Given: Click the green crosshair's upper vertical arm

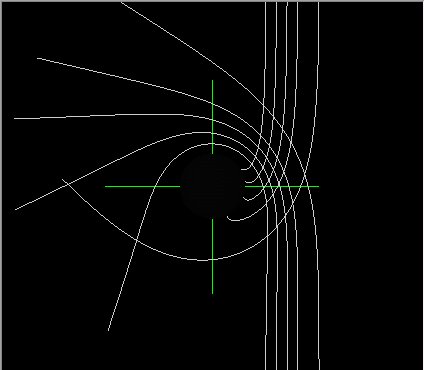Looking at the screenshot, I should 212,117.
